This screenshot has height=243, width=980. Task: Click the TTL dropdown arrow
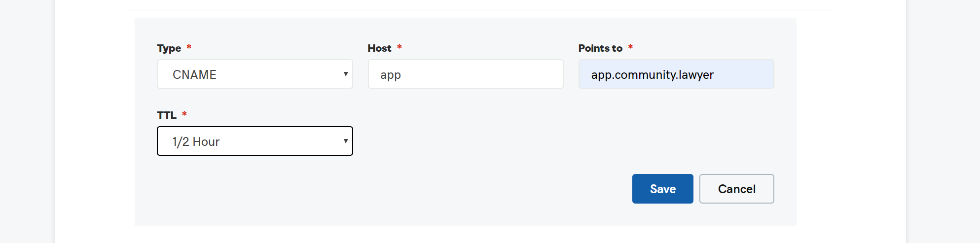pyautogui.click(x=346, y=141)
